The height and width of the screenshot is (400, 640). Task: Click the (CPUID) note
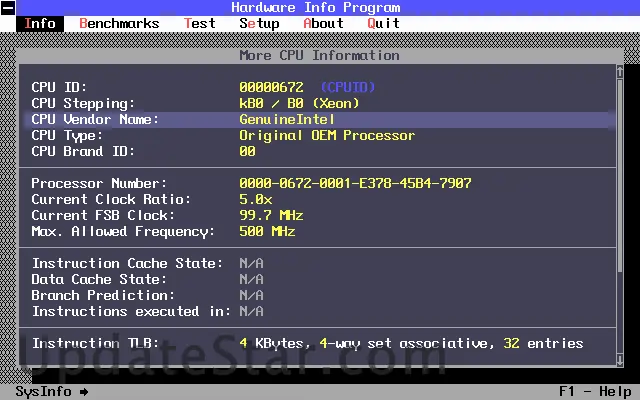click(x=348, y=87)
